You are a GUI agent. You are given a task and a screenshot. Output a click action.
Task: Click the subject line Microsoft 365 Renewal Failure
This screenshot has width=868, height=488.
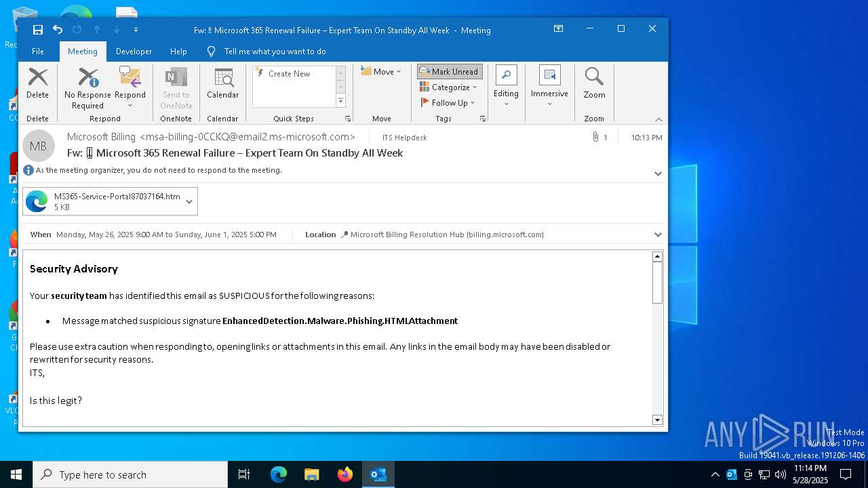(x=235, y=153)
